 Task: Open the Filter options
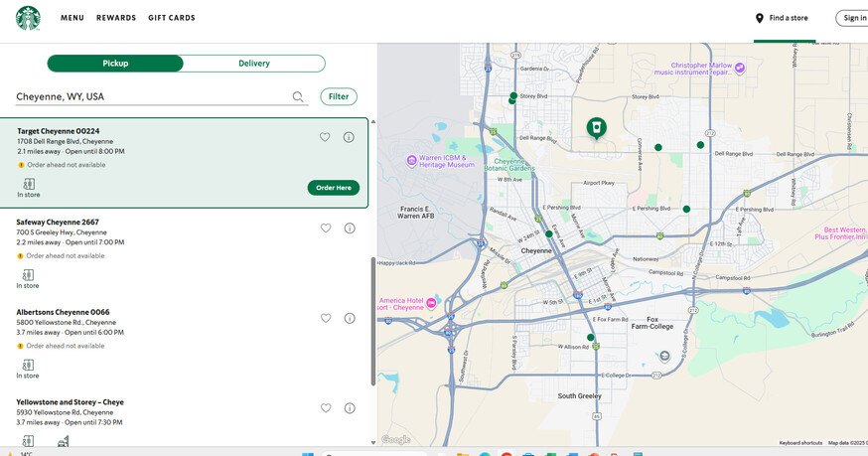(x=339, y=96)
